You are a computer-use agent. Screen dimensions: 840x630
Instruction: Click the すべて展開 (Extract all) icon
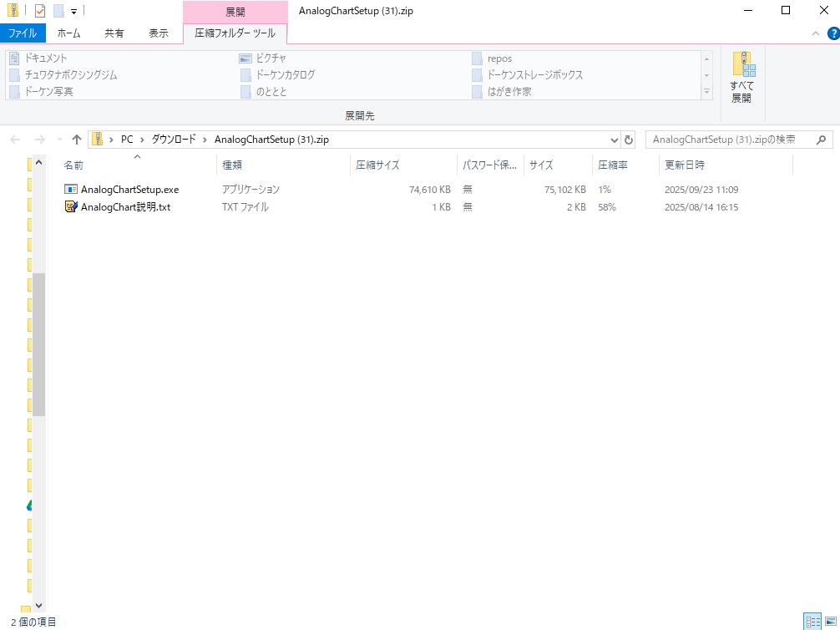(x=741, y=78)
